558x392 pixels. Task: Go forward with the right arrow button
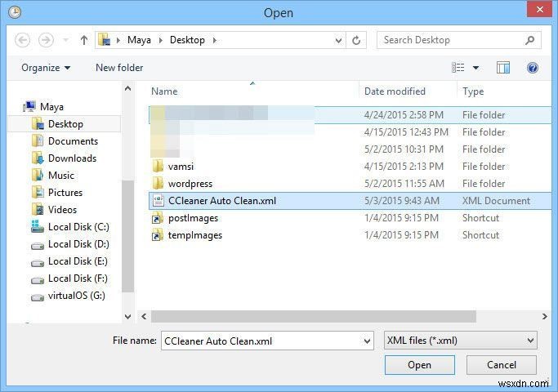click(47, 40)
